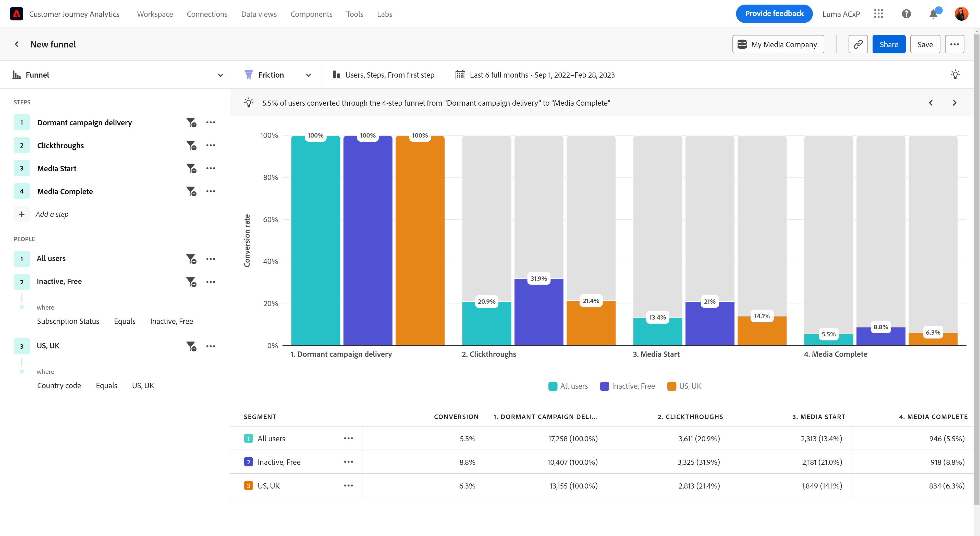Image resolution: width=980 pixels, height=536 pixels.
Task: Click the Share button
Action: pos(888,44)
